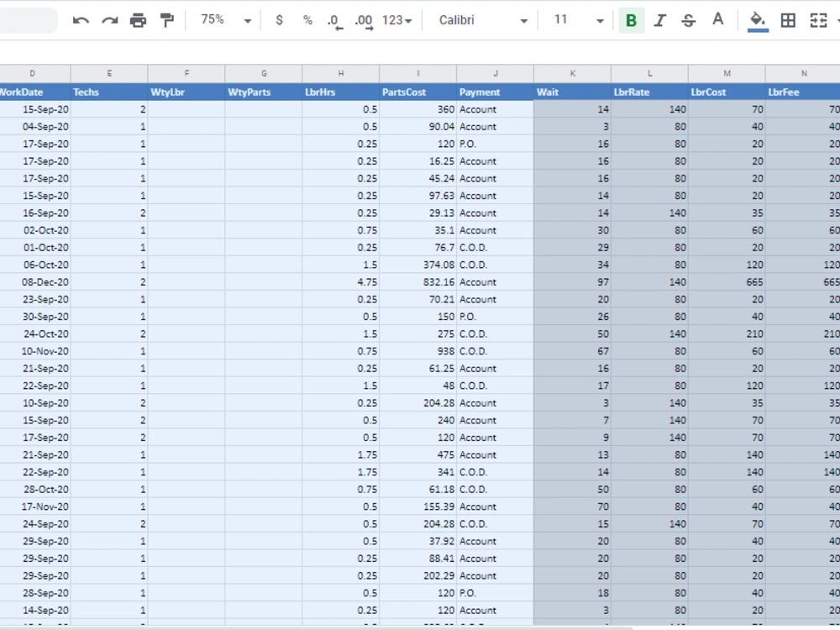
Task: Select the 17-Nov-20 date cell
Action: click(x=34, y=507)
